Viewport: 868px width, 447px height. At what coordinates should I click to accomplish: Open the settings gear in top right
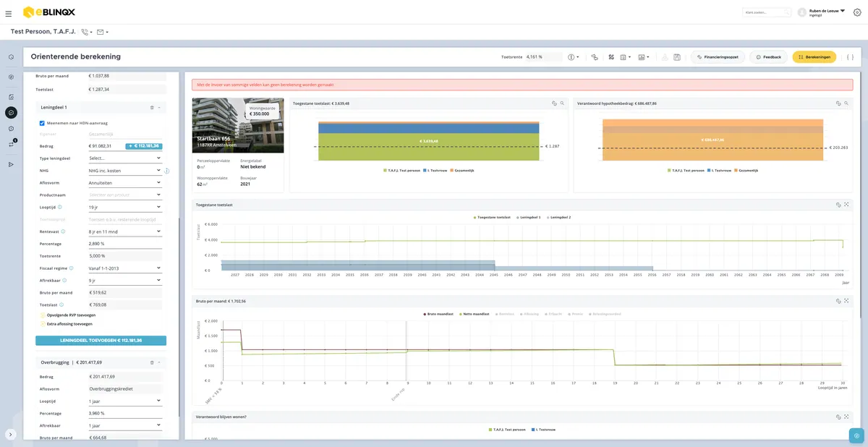(x=857, y=12)
